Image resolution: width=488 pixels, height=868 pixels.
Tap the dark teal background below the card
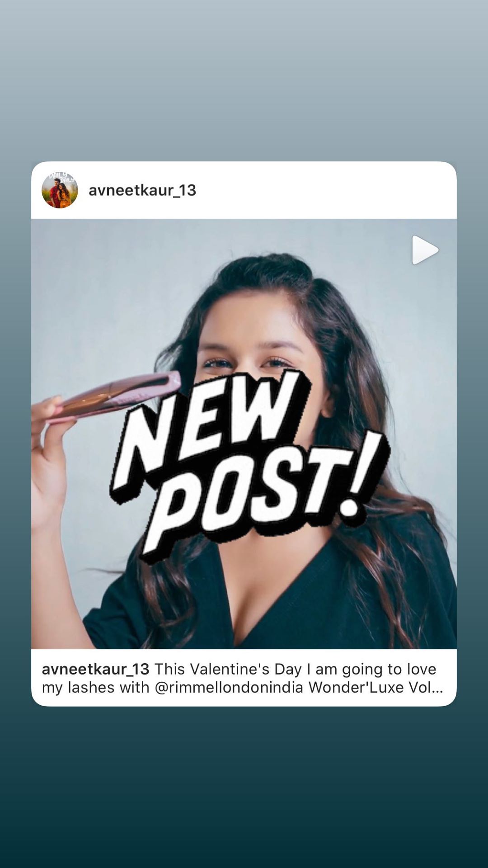pos(244,787)
